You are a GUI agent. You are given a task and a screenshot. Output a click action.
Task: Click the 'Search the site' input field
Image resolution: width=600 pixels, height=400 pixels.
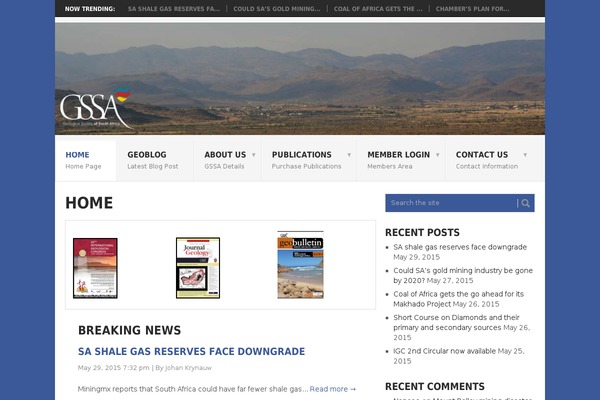coord(452,203)
